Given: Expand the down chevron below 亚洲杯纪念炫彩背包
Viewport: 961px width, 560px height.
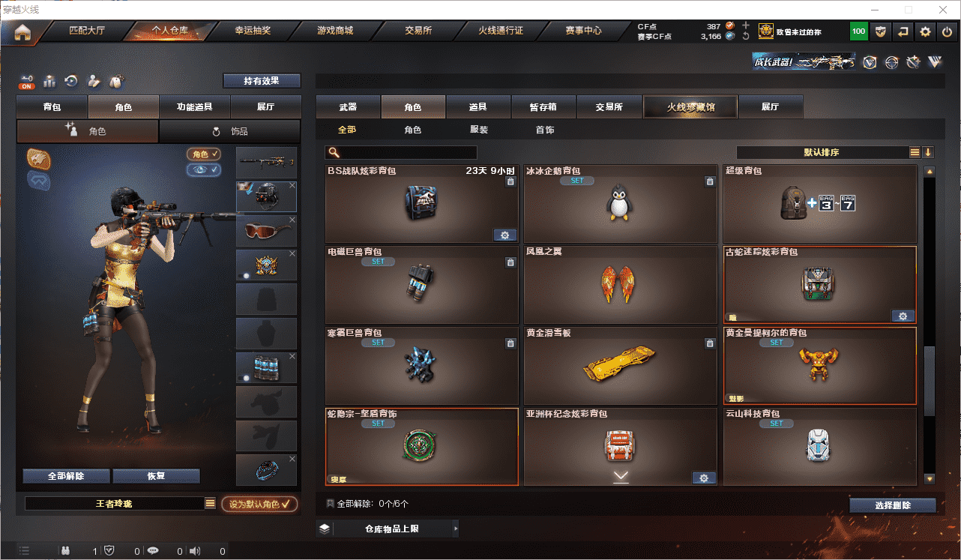Looking at the screenshot, I should (621, 475).
